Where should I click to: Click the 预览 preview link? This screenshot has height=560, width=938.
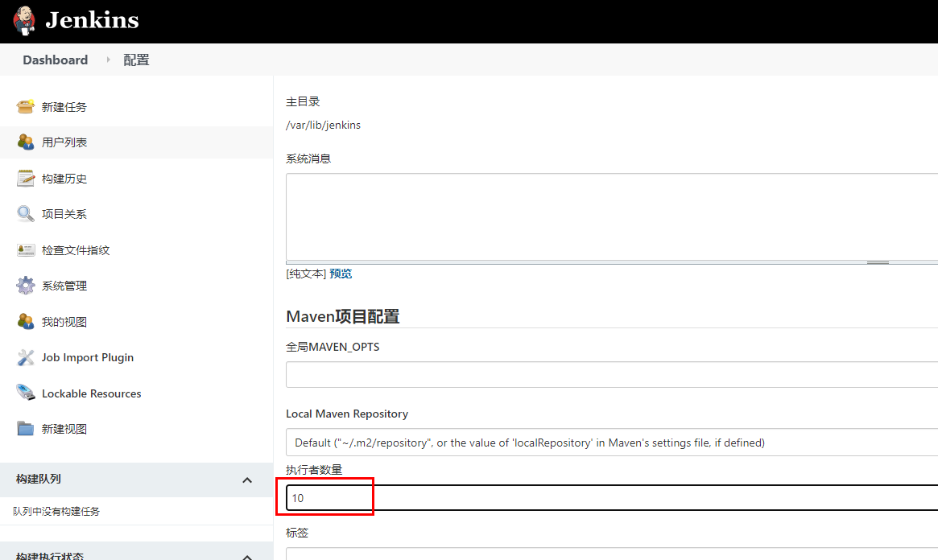pyautogui.click(x=341, y=274)
